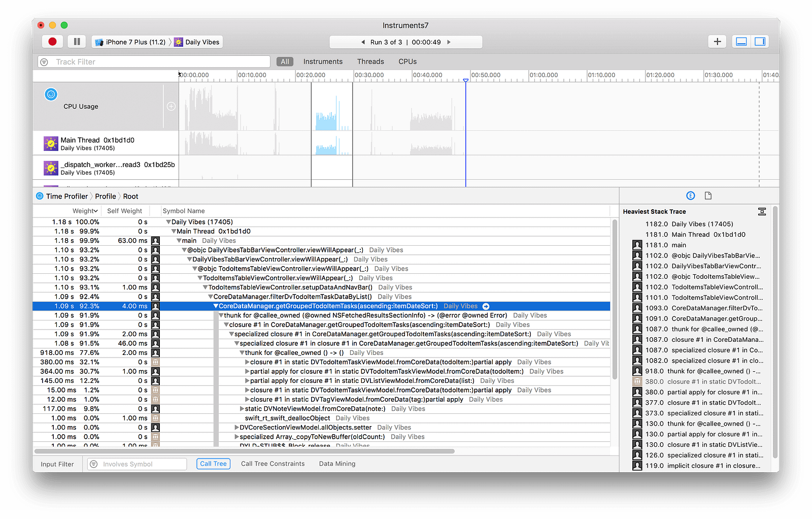Select the CPU Usage instrument icon

pyautogui.click(x=51, y=94)
